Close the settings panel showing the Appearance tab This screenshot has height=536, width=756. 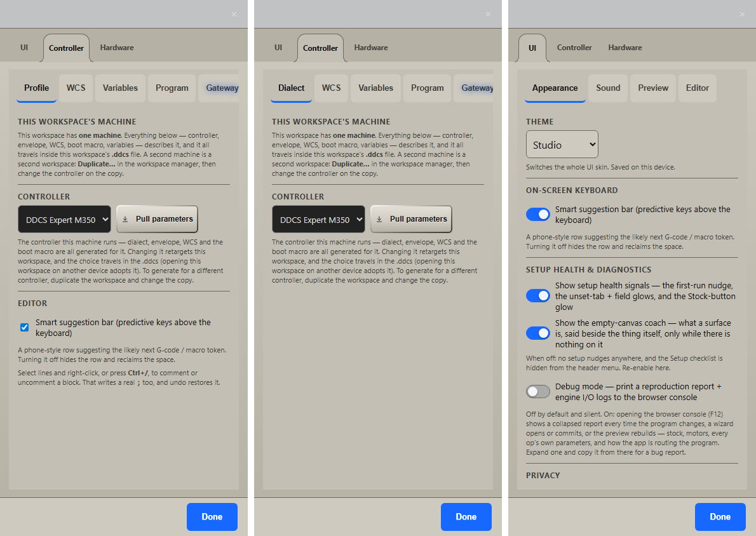coord(742,15)
